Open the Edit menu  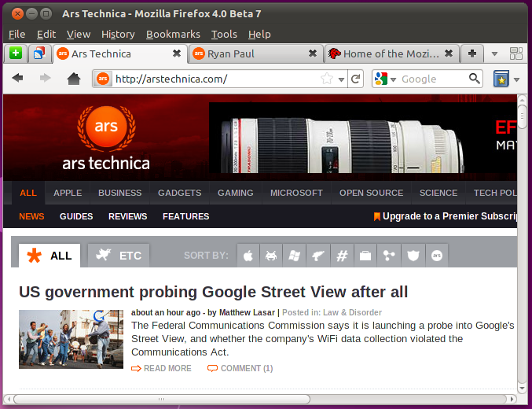coord(46,34)
